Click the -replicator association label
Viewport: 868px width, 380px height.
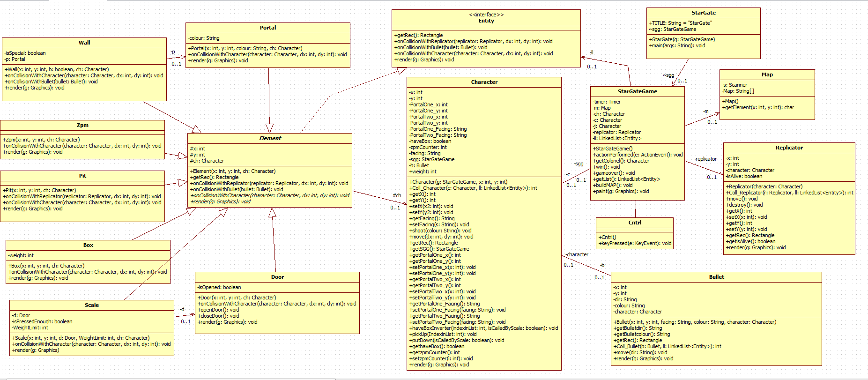(x=705, y=159)
